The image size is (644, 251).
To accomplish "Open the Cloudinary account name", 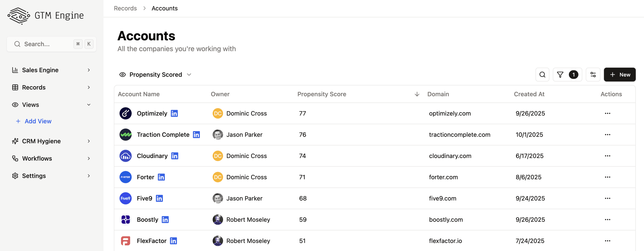I will (x=152, y=156).
